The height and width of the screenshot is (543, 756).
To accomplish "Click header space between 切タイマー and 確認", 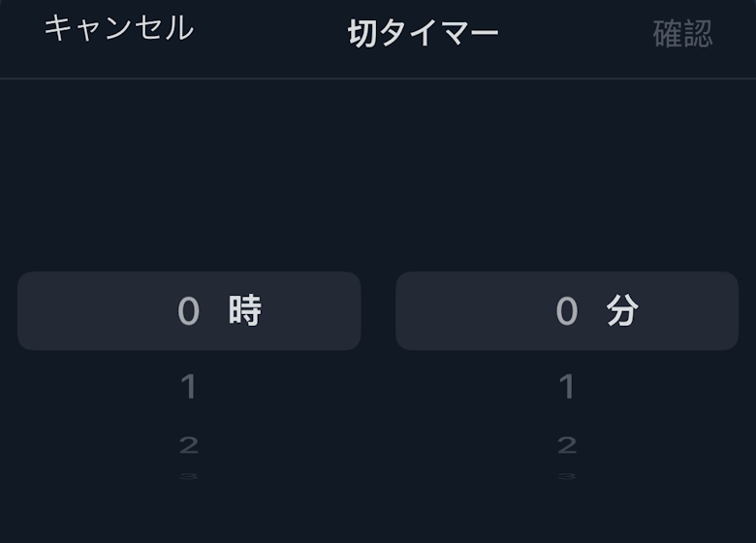I will point(576,34).
